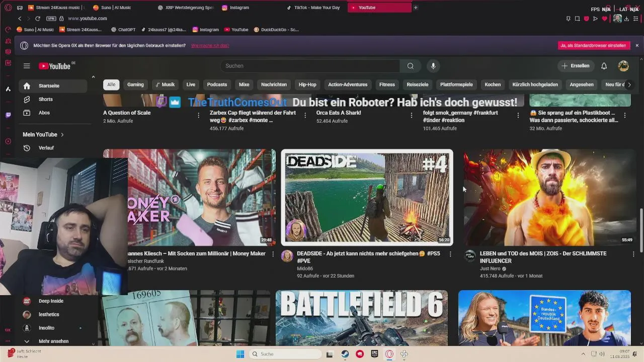Open options menu for Money Maker video

[273, 254]
